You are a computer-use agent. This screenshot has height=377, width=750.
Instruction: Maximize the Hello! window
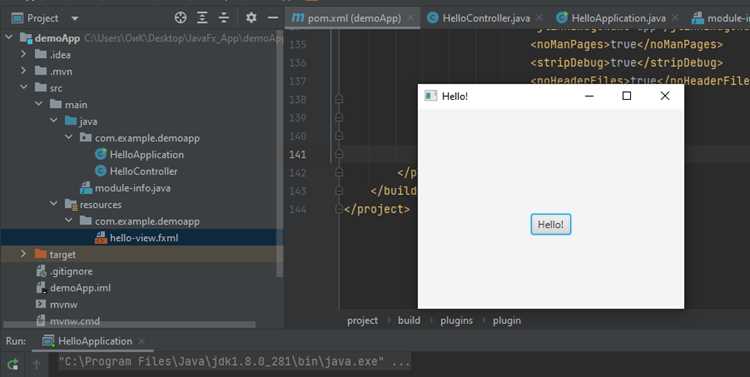[627, 96]
